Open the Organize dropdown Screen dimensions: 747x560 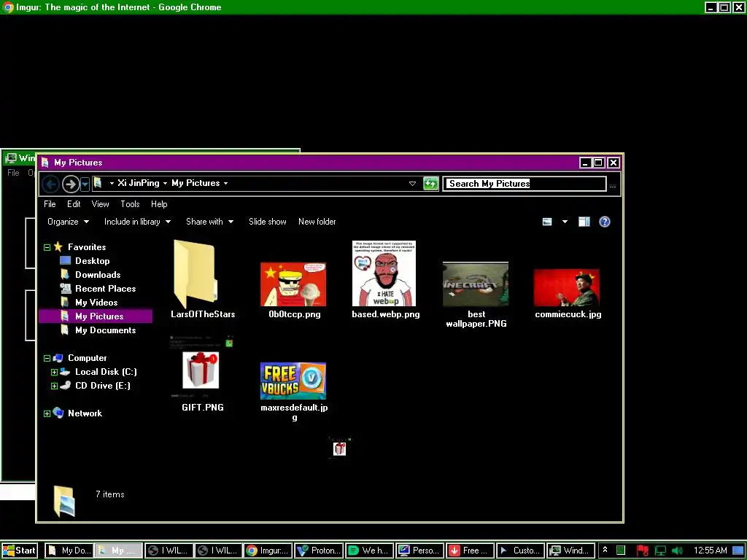(68, 222)
